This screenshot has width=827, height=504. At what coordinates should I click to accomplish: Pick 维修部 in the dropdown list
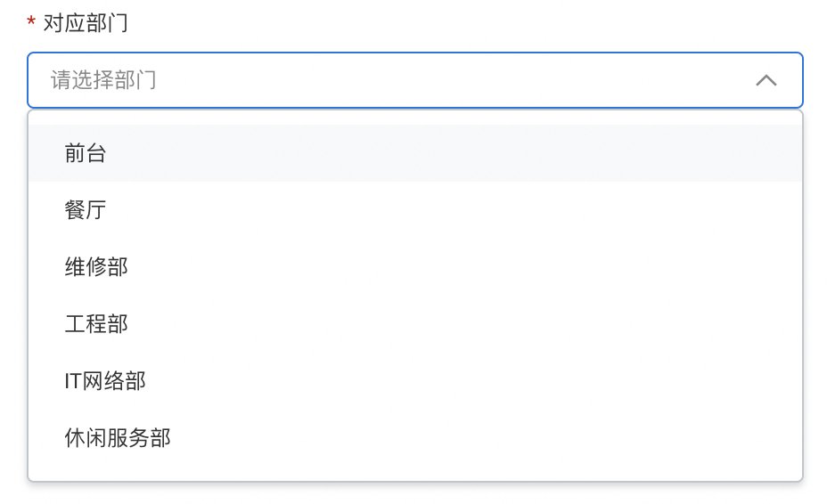(96, 267)
